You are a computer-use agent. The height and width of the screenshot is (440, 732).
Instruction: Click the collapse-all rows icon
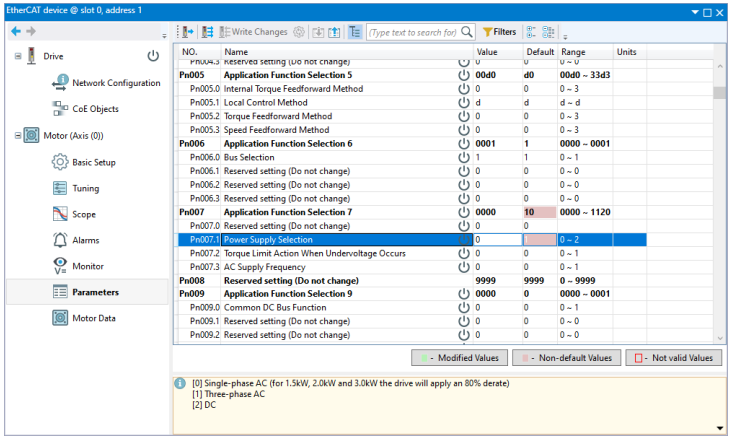click(x=548, y=32)
